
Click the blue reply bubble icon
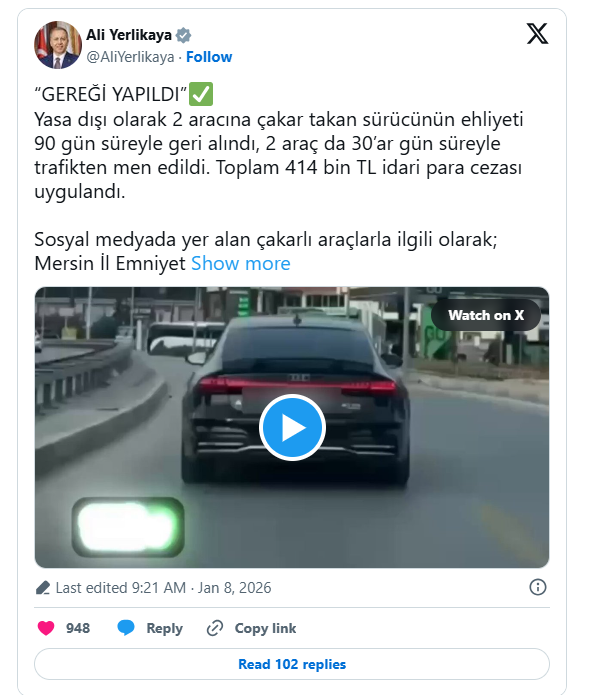[x=126, y=628]
